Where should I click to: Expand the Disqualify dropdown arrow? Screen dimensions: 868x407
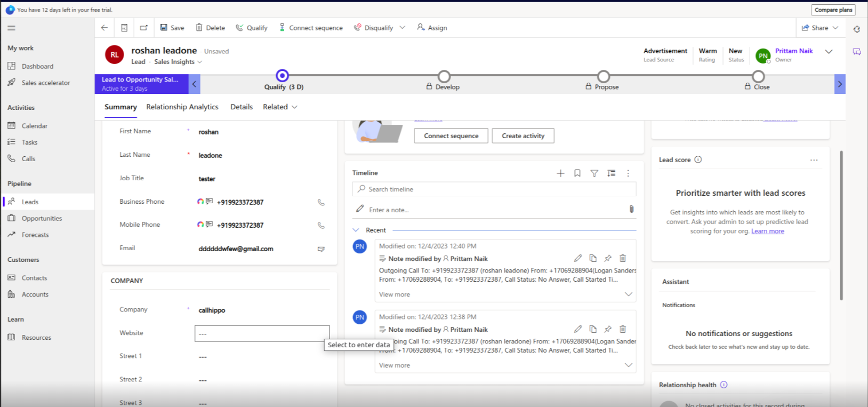pos(403,28)
